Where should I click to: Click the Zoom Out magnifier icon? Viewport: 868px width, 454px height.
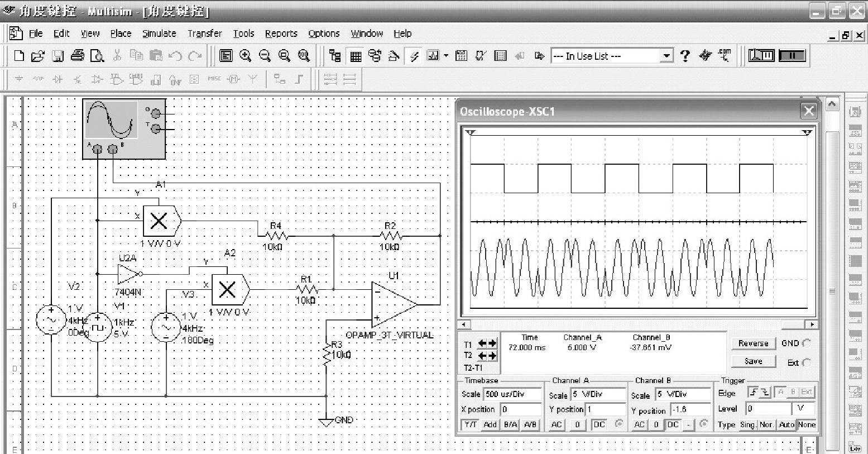265,56
